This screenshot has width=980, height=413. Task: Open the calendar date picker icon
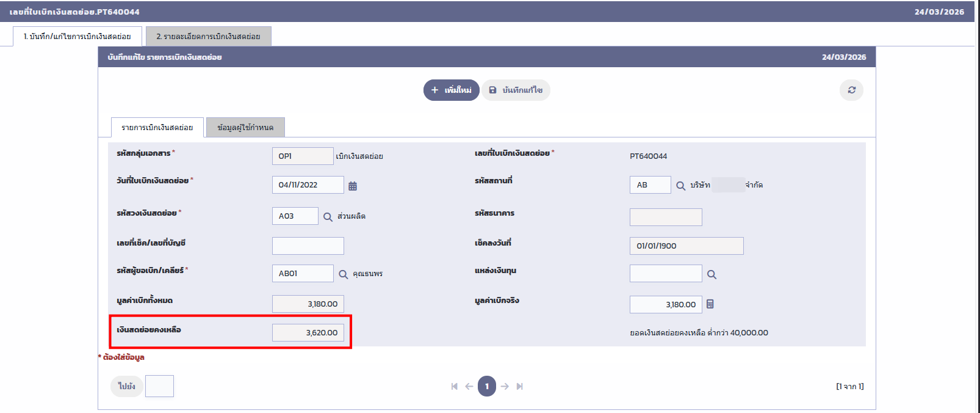pos(353,186)
